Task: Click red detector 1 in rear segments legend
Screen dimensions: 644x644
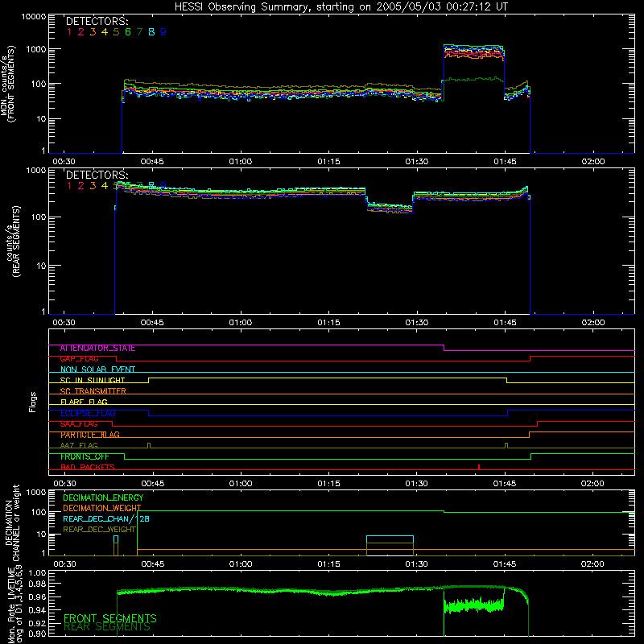Action: [69, 186]
